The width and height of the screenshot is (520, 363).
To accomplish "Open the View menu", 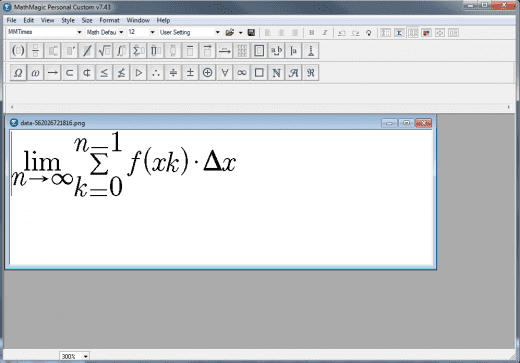I will click(x=47, y=20).
